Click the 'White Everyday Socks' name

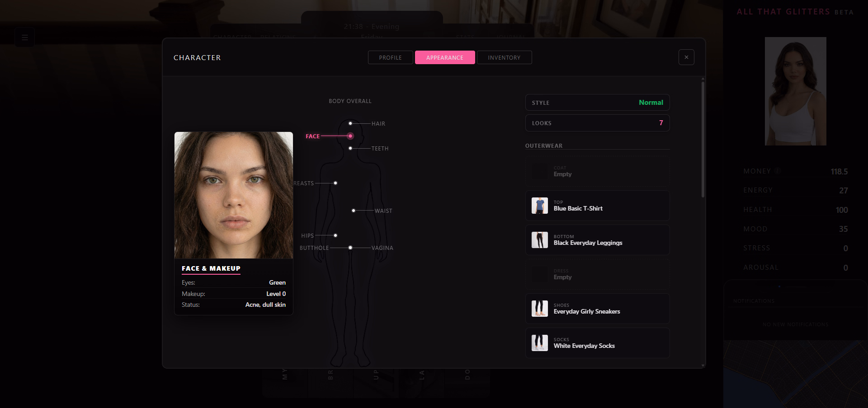coord(584,346)
